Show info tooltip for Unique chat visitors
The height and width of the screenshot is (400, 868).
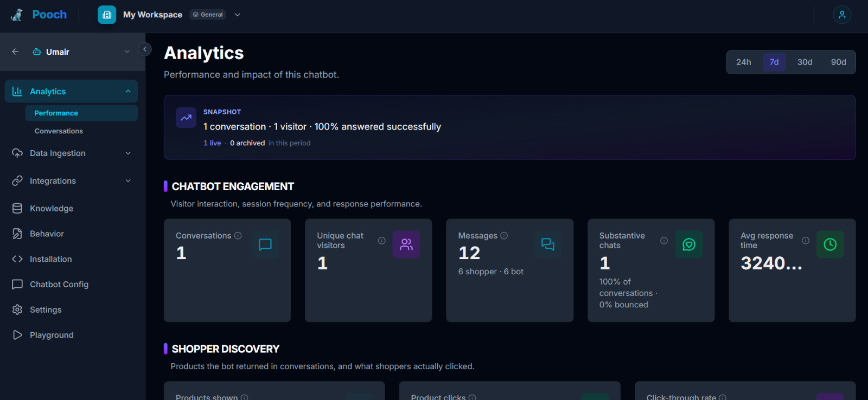[x=382, y=241]
